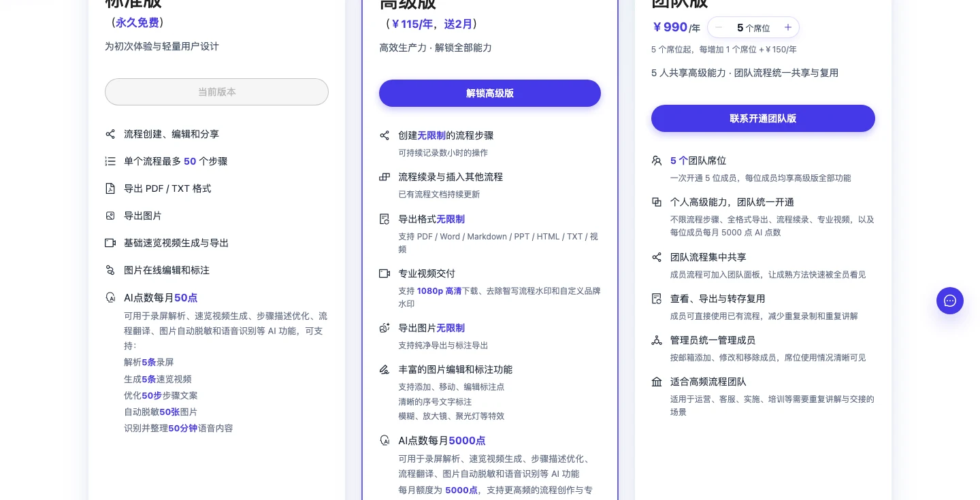This screenshot has width=980, height=500.
Task: Click annotation icon beside 图片在线编辑和标注
Action: [110, 270]
